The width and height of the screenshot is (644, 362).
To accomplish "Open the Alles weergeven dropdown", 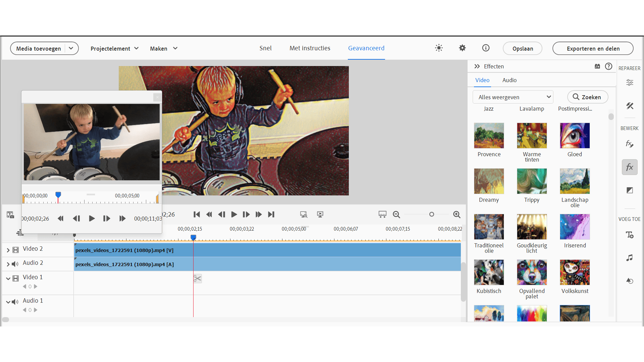I will 513,97.
